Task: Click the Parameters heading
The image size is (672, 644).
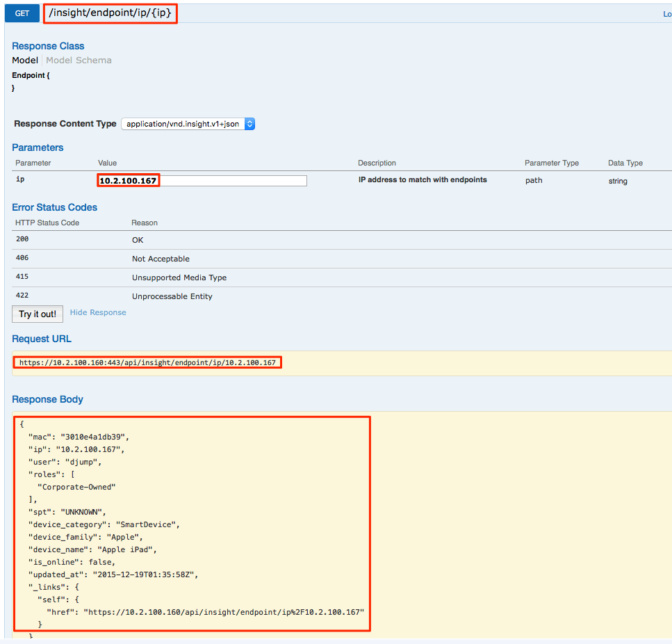Action: 38,147
